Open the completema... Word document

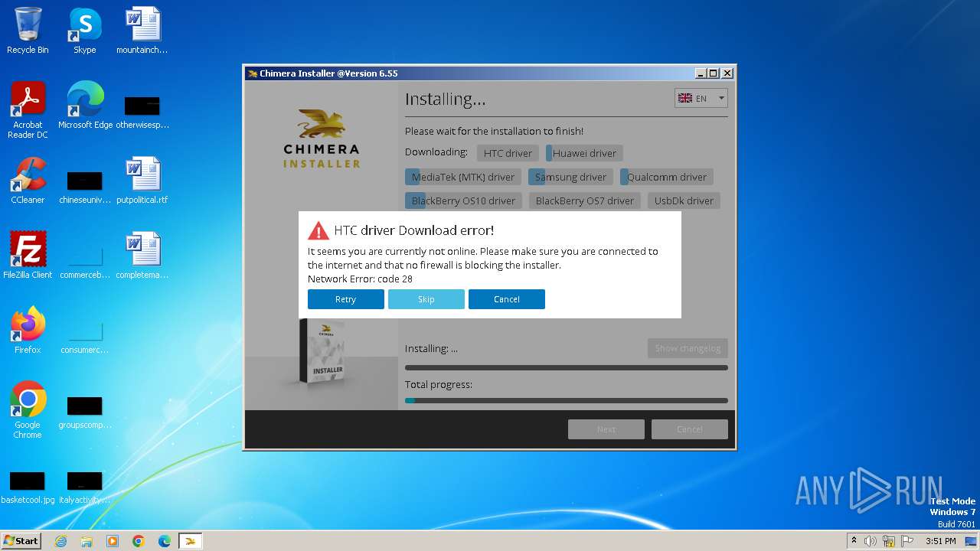coord(142,255)
